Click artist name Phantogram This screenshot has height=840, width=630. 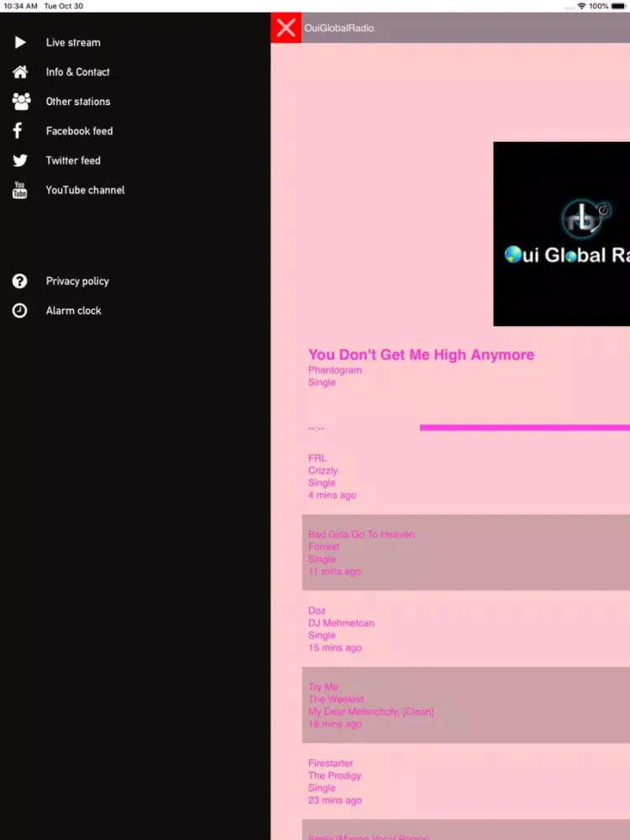point(335,370)
